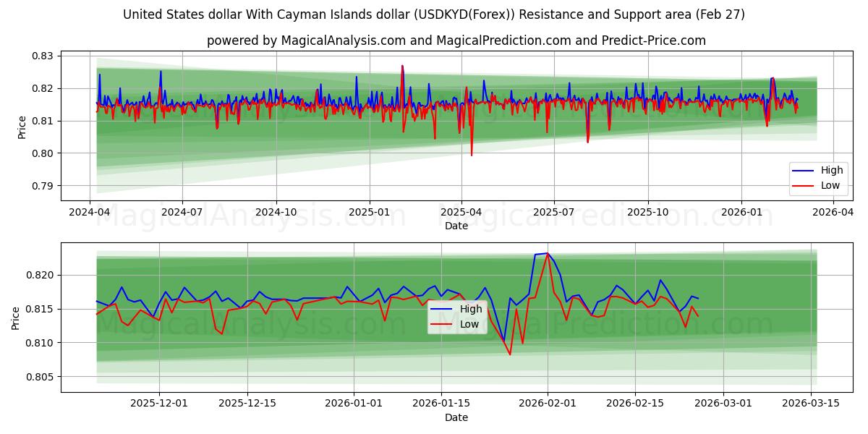Click the 0.805 y-axis label on lower chart
Image resolution: width=868 pixels, height=434 pixels.
pyautogui.click(x=41, y=377)
